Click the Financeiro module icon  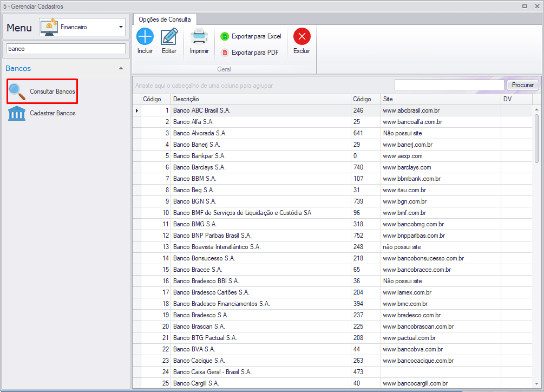point(49,27)
